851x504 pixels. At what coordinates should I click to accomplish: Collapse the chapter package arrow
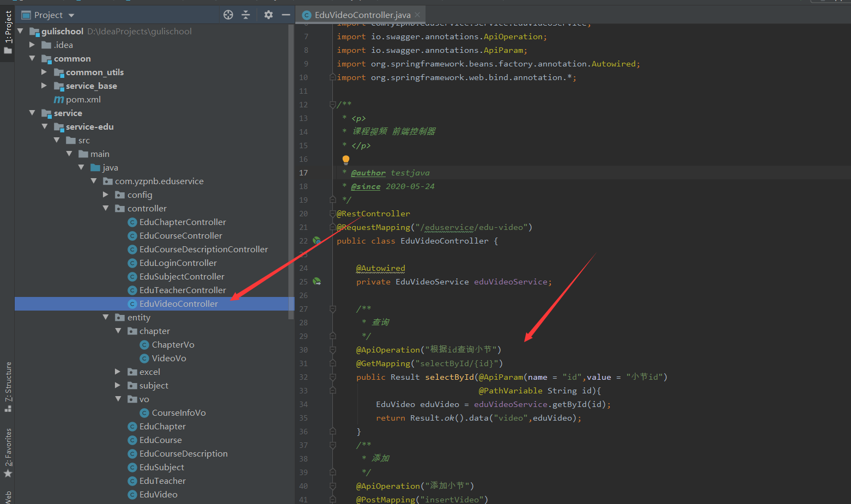coord(118,331)
